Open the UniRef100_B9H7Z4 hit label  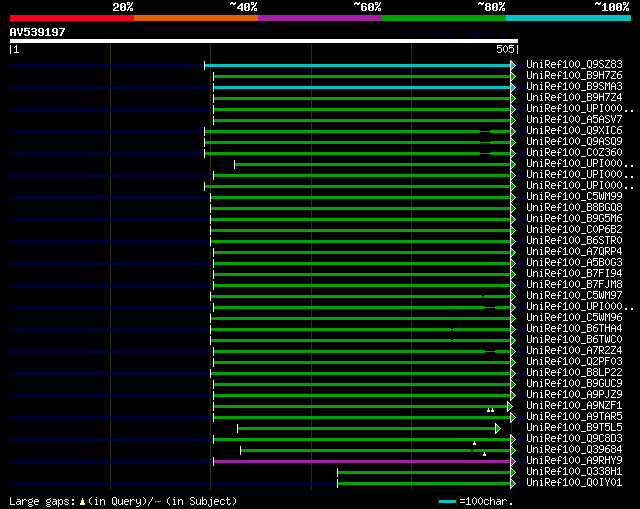click(574, 98)
